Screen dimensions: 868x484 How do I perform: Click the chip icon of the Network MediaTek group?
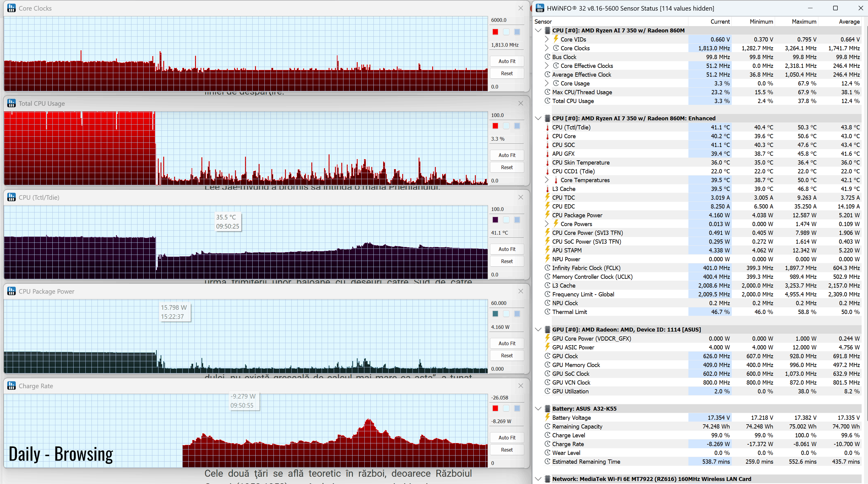(x=547, y=479)
